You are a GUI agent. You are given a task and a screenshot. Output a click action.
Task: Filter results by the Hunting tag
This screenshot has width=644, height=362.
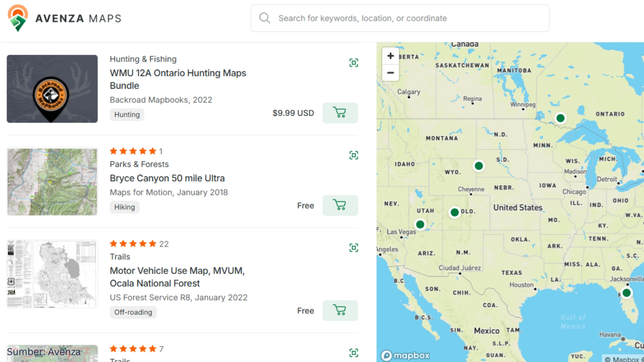pos(126,114)
